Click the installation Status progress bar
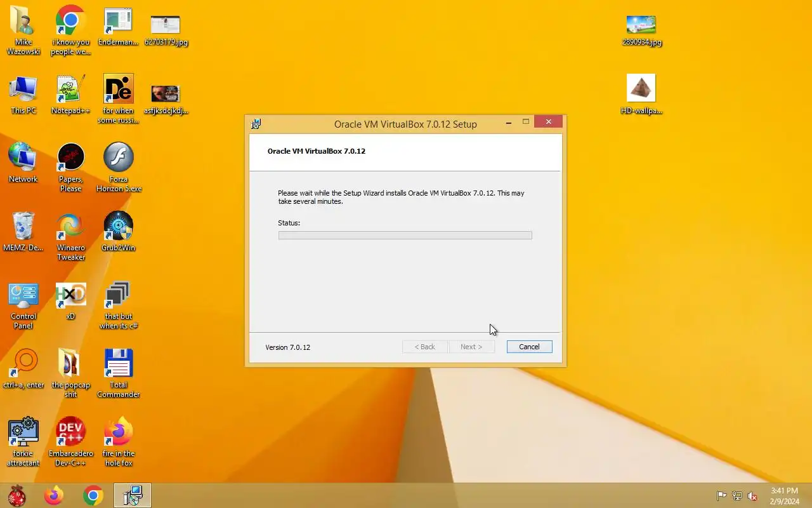 point(405,236)
